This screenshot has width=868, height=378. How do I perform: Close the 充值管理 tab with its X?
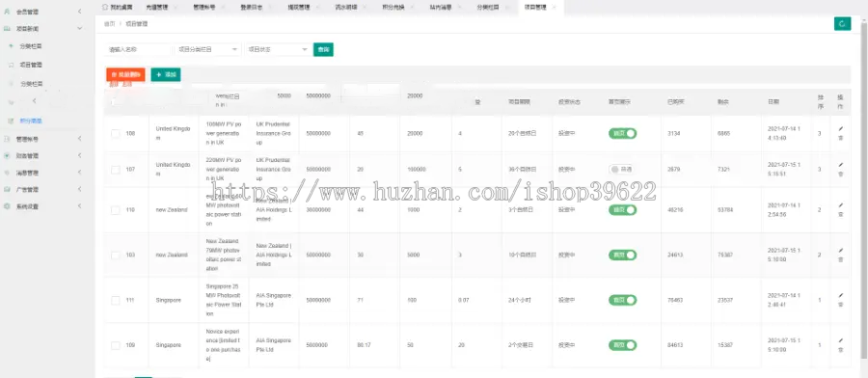point(176,7)
